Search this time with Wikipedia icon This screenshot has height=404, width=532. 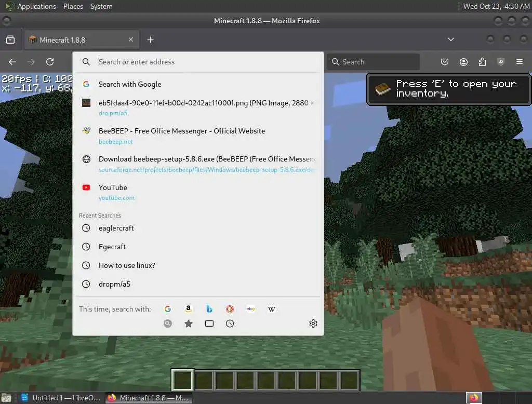271,309
